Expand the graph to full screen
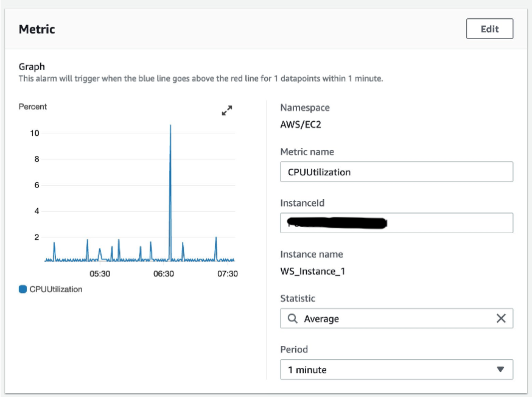This screenshot has height=397, width=532. click(x=227, y=110)
